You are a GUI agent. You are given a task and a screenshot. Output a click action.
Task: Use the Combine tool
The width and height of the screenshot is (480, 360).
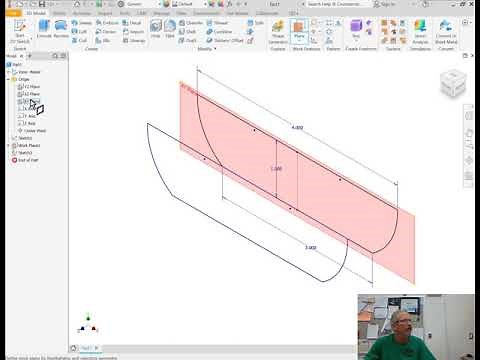click(219, 31)
